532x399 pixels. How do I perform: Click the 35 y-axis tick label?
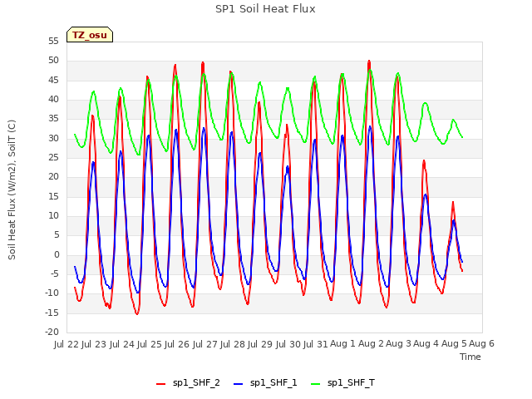pyautogui.click(x=53, y=119)
